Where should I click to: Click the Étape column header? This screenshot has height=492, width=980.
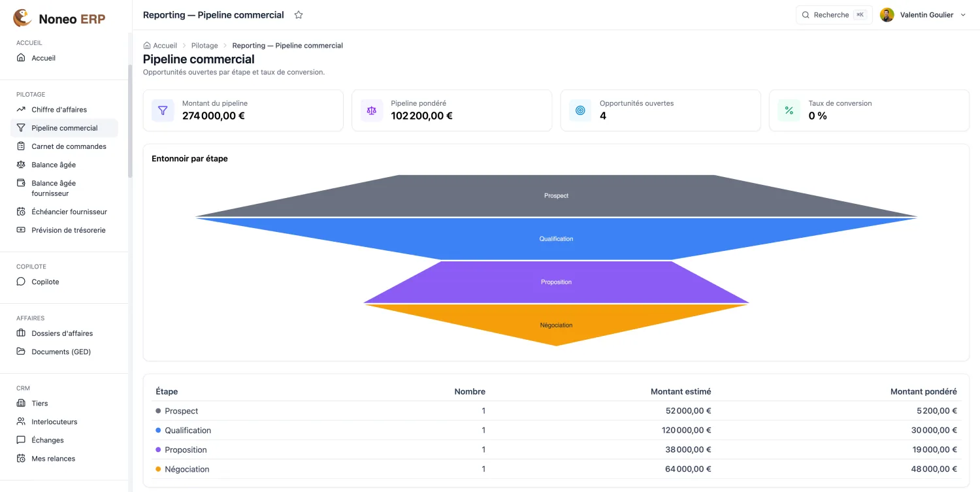coord(167,391)
